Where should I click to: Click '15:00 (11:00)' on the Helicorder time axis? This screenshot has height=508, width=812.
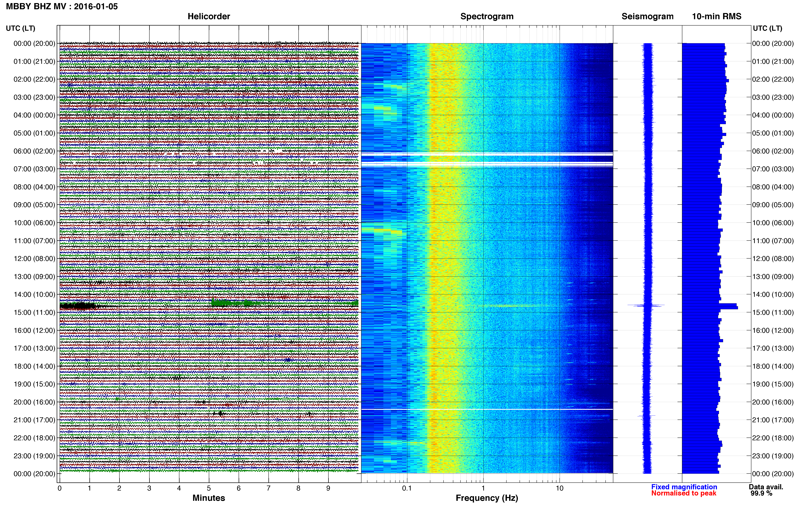[x=34, y=312]
